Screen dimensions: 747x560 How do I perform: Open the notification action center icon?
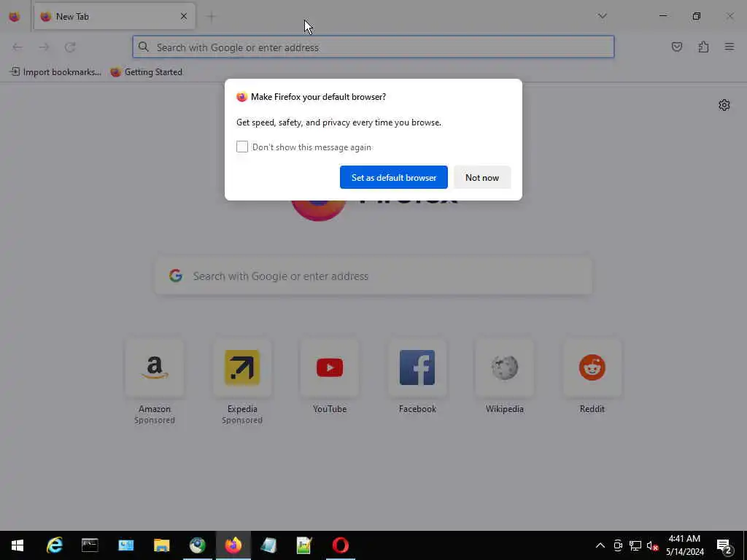724,545
